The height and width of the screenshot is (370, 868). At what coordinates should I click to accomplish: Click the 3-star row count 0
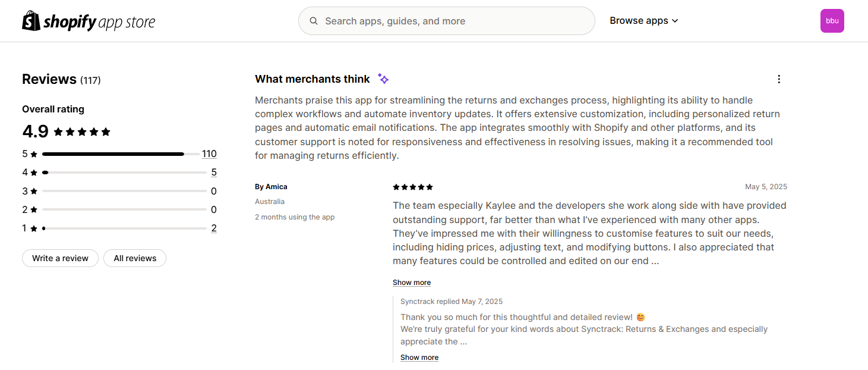[214, 192]
